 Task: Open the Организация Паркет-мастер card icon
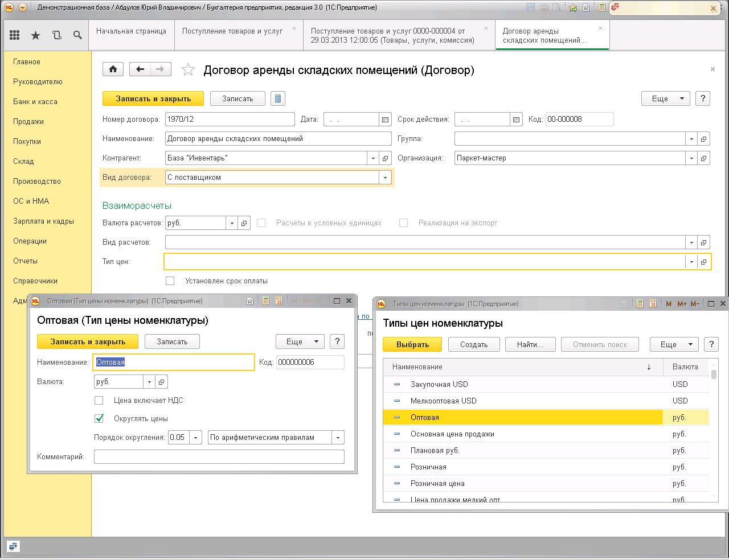[704, 158]
